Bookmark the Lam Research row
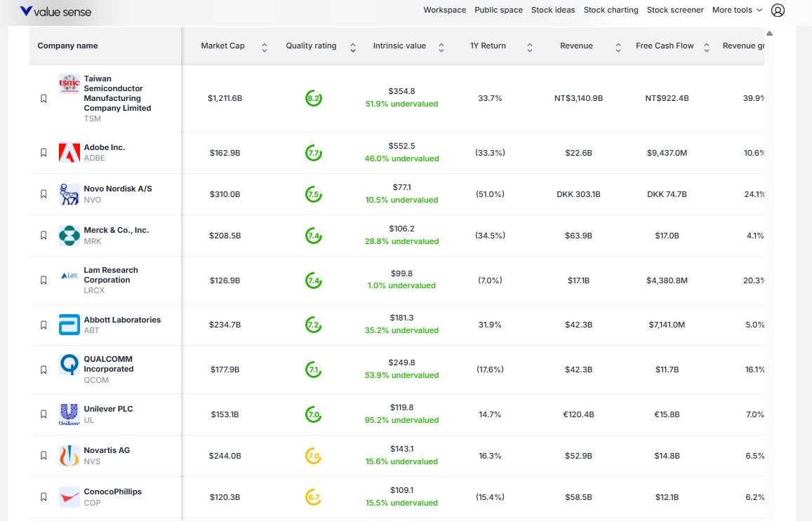The image size is (812, 521). [x=44, y=280]
